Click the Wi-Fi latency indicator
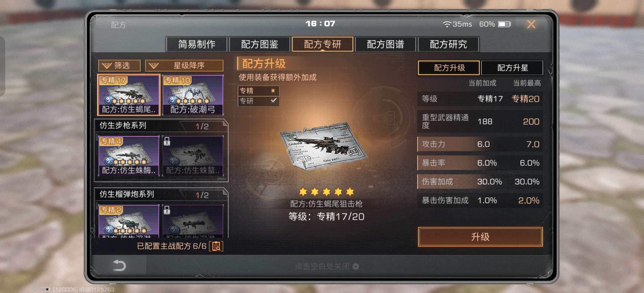The width and height of the screenshot is (644, 293). (457, 24)
